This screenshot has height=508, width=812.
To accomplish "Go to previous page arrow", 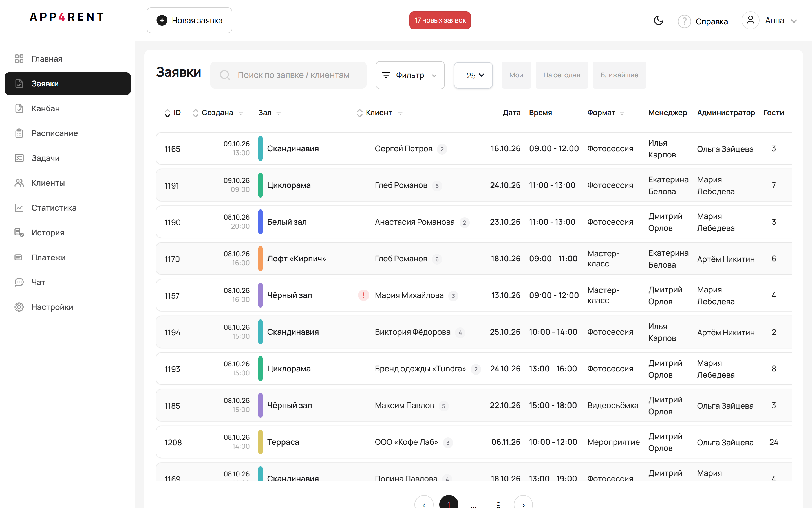I will (424, 504).
